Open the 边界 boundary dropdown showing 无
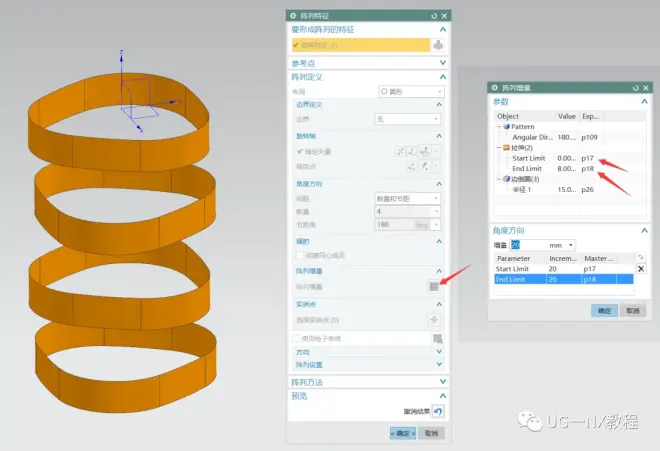This screenshot has height=451, width=660. click(x=408, y=119)
